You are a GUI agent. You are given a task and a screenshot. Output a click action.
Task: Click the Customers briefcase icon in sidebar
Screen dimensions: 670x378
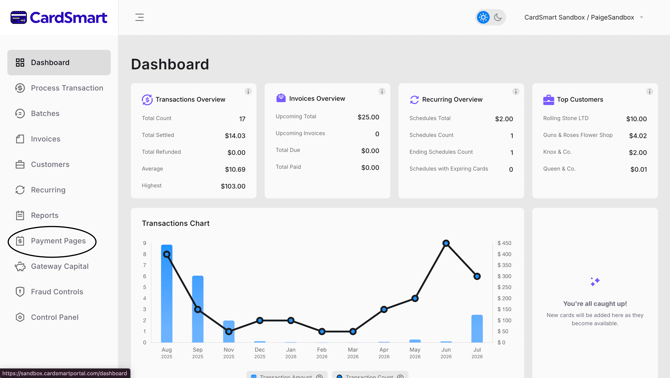click(20, 164)
